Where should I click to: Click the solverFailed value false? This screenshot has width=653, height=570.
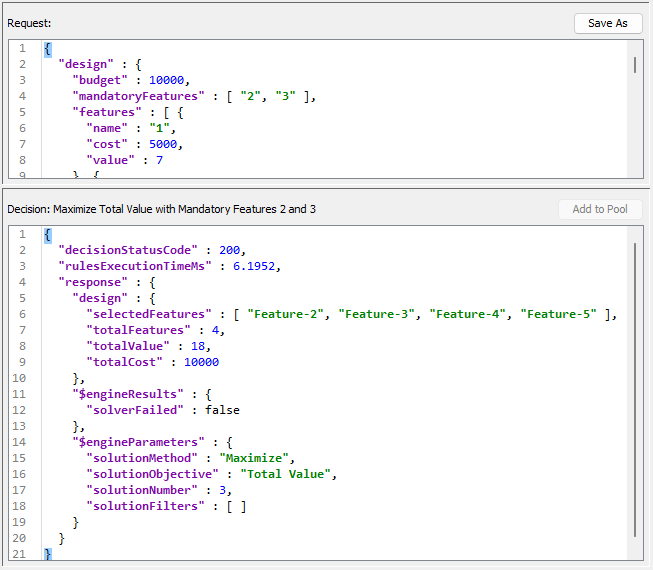222,410
